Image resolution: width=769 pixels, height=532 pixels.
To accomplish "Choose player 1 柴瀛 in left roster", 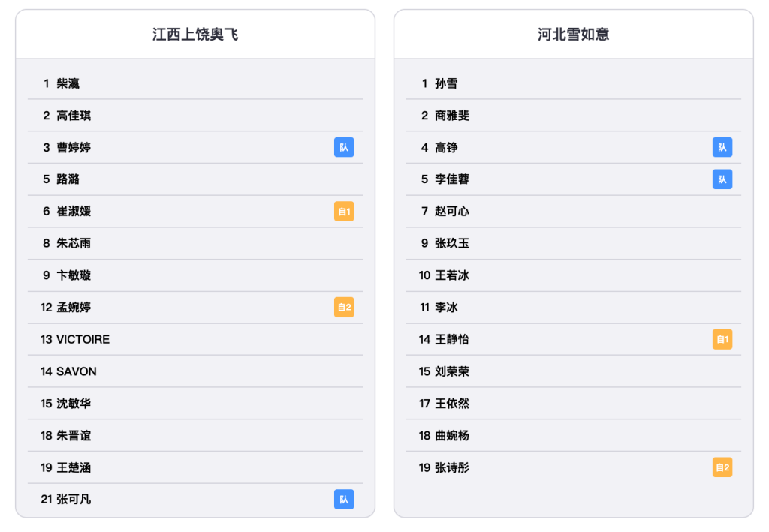I will [195, 83].
